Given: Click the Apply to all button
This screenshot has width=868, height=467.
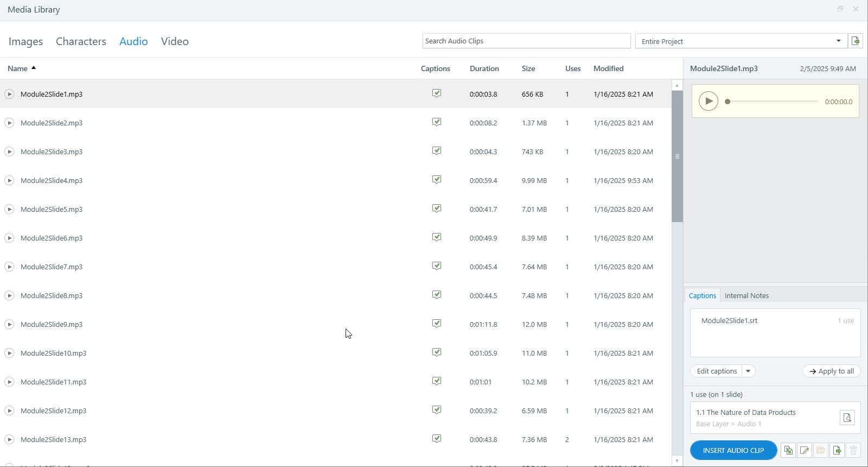Looking at the screenshot, I should (832, 371).
